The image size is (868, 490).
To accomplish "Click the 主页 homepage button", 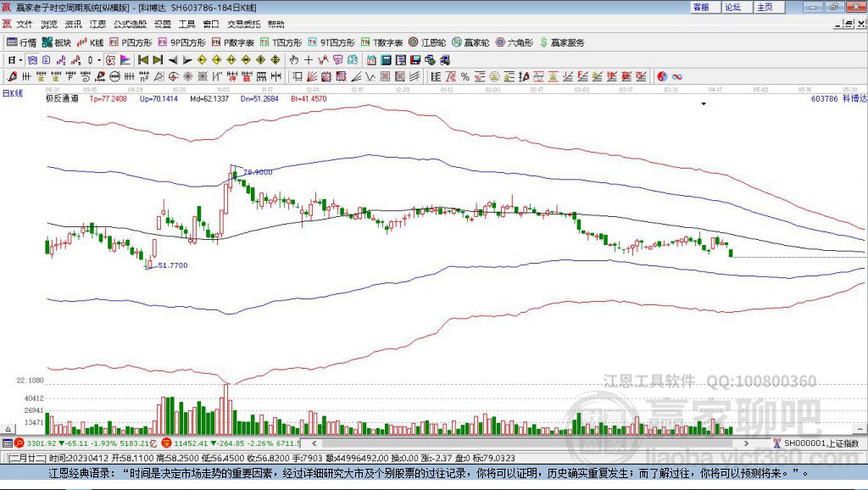I will pyautogui.click(x=770, y=7).
